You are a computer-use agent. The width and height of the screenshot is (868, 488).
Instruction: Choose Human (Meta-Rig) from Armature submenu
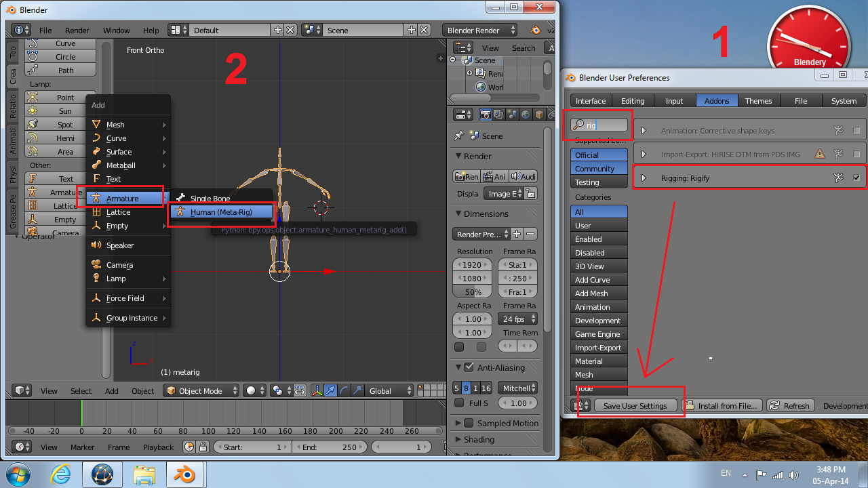click(221, 211)
